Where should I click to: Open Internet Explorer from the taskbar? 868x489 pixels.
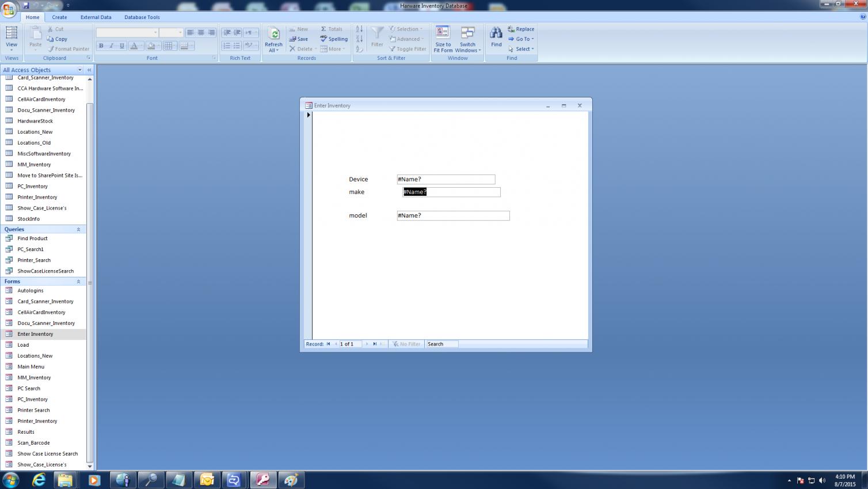pos(39,480)
